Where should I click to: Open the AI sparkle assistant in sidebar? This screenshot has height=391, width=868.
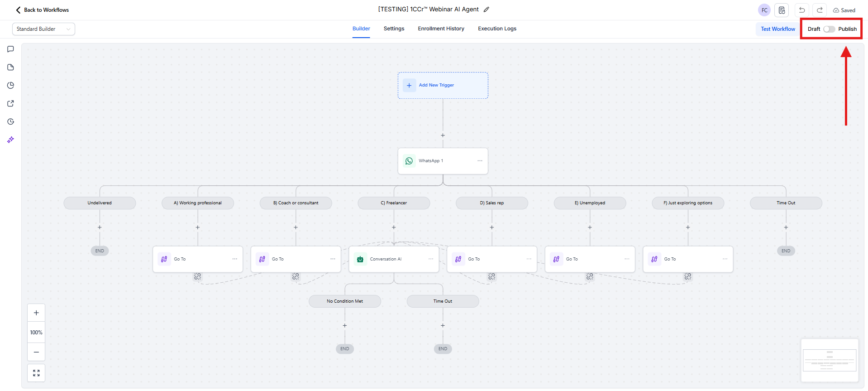click(x=10, y=140)
